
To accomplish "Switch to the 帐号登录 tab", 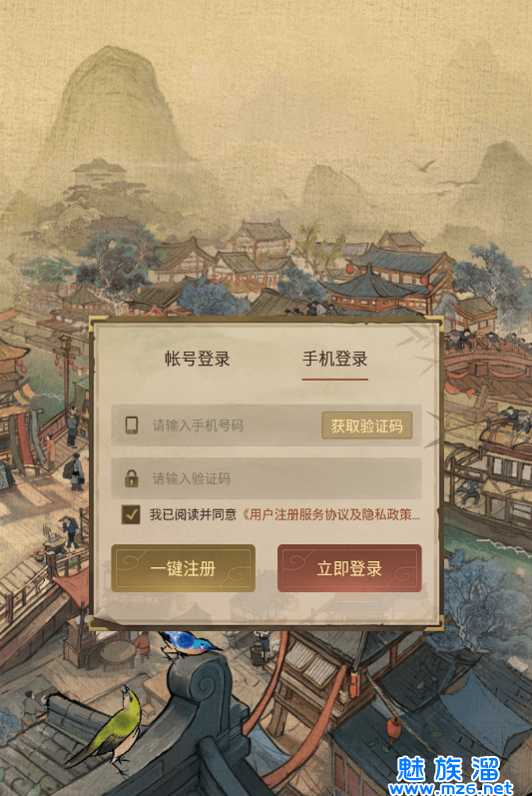I will point(198,359).
